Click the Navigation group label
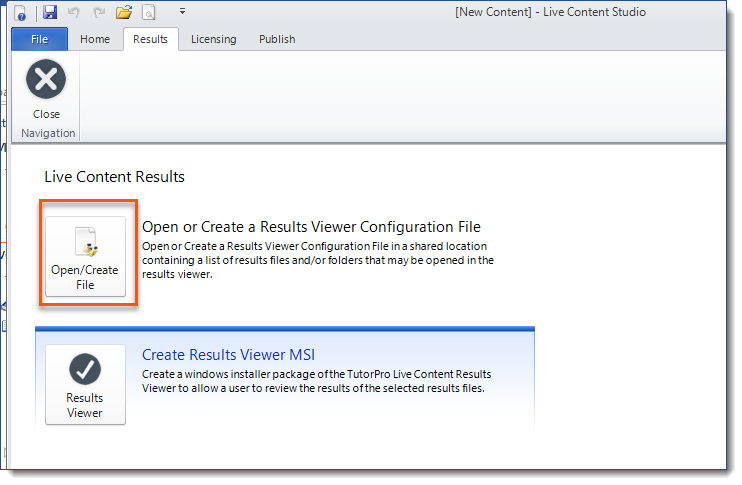 pyautogui.click(x=48, y=133)
